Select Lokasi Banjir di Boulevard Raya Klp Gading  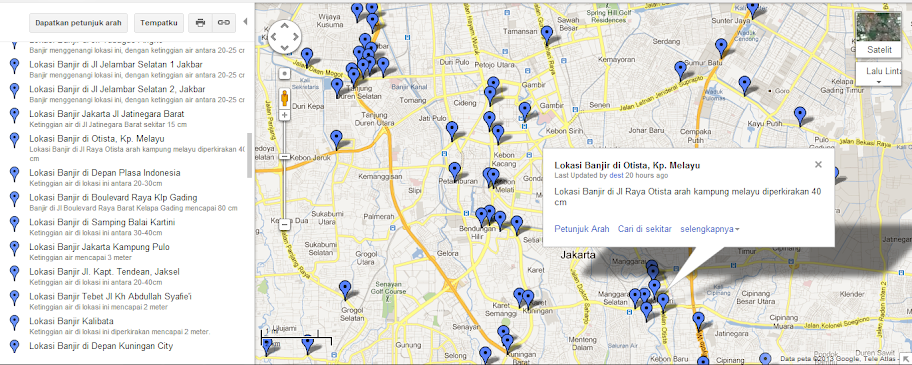pos(113,198)
